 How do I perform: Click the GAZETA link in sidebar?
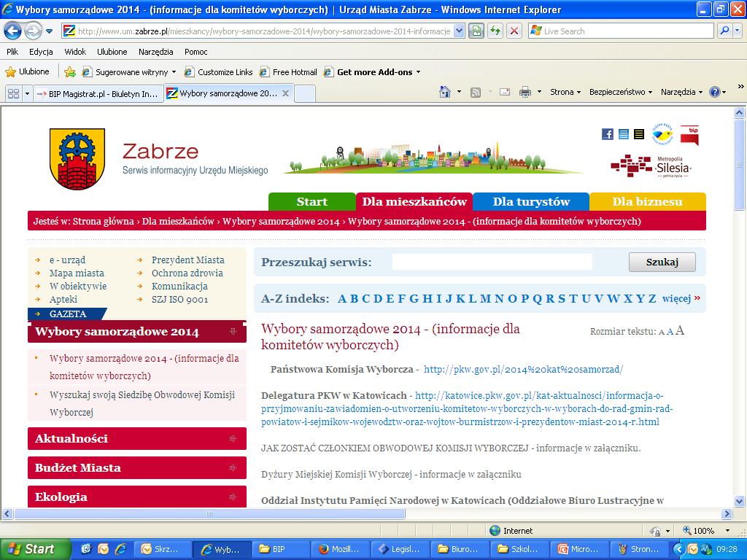[68, 314]
